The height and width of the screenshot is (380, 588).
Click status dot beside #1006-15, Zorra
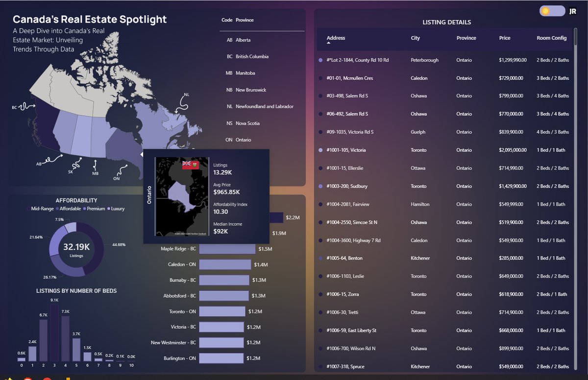click(320, 294)
